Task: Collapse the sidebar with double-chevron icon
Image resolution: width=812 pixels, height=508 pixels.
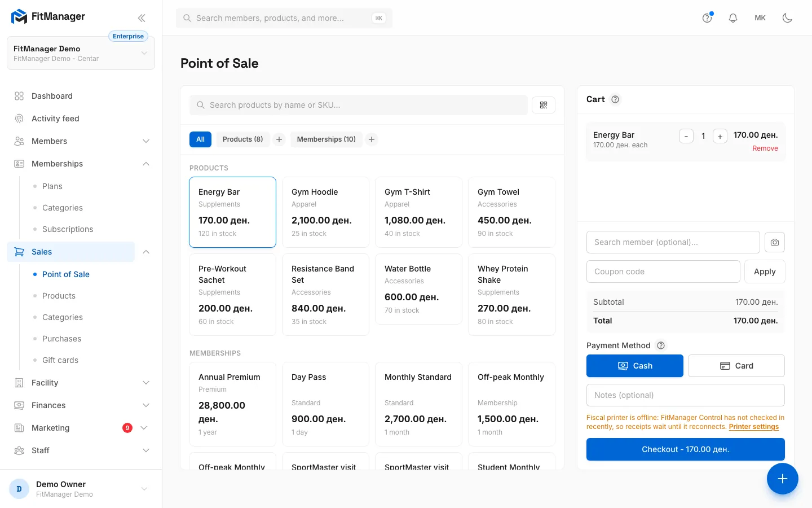Action: pos(142,18)
